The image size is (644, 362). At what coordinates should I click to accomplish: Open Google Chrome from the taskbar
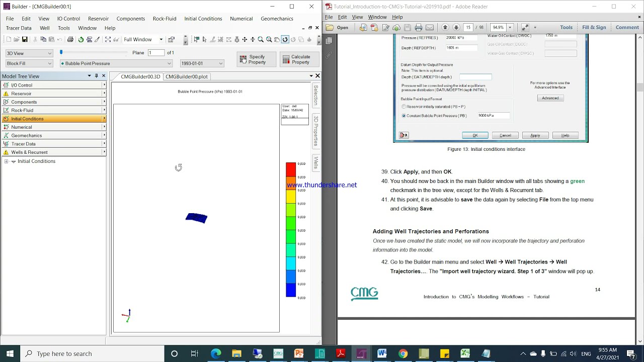[x=403, y=353]
